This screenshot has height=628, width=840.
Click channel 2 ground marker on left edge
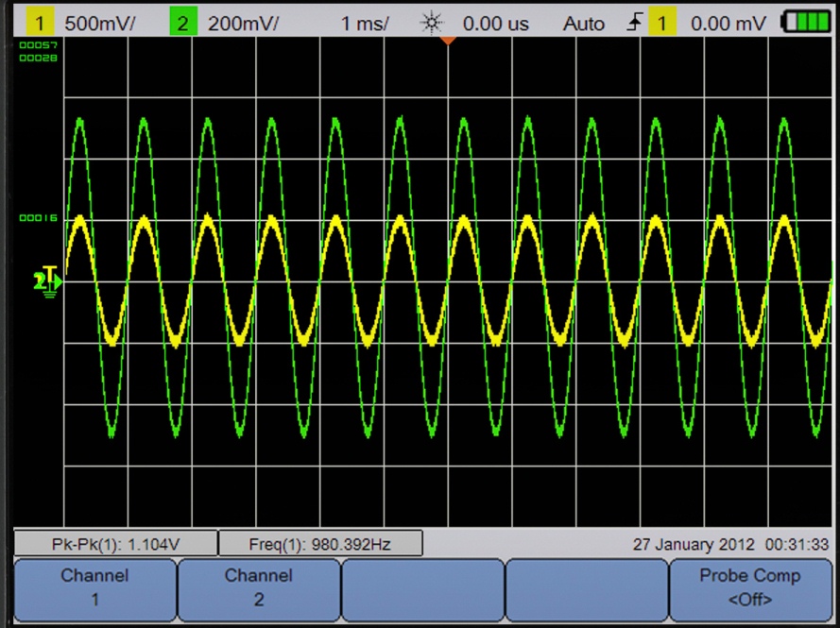46,280
